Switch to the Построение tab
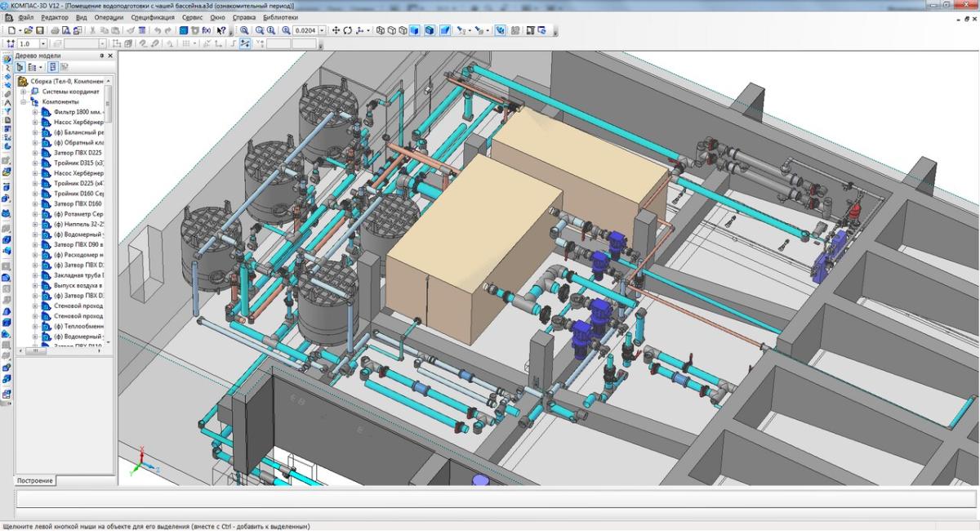Viewport: 980px width, 531px height. 35,480
